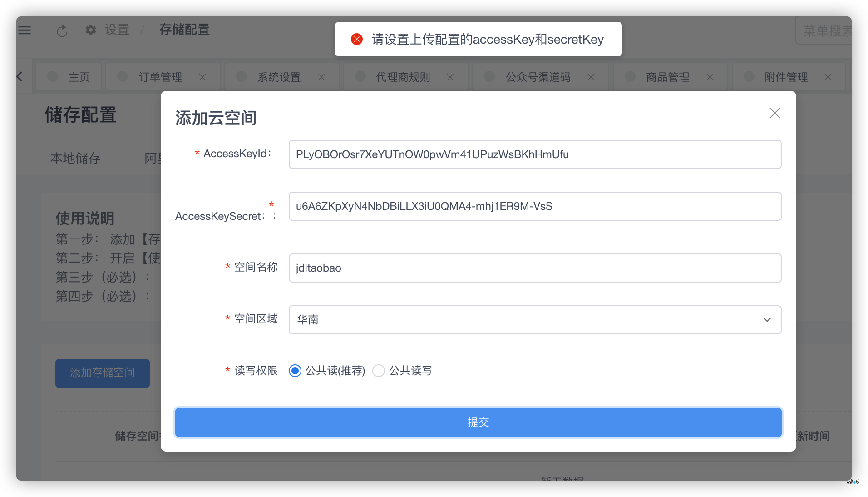Click the 提交 submit button

(x=478, y=422)
